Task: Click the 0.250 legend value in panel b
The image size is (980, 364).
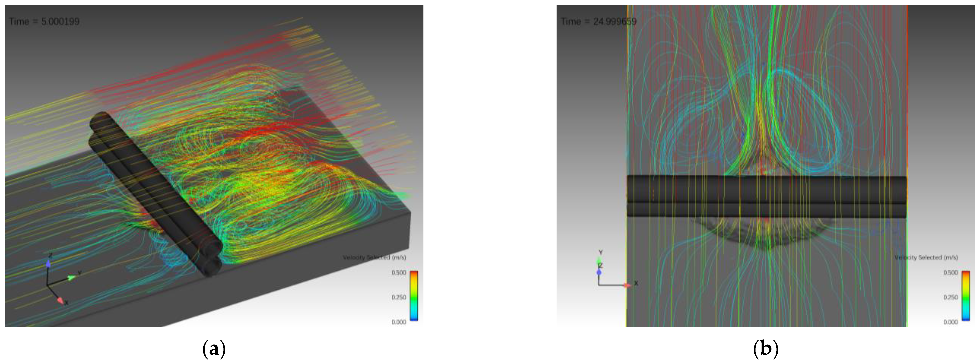Action: tap(950, 297)
